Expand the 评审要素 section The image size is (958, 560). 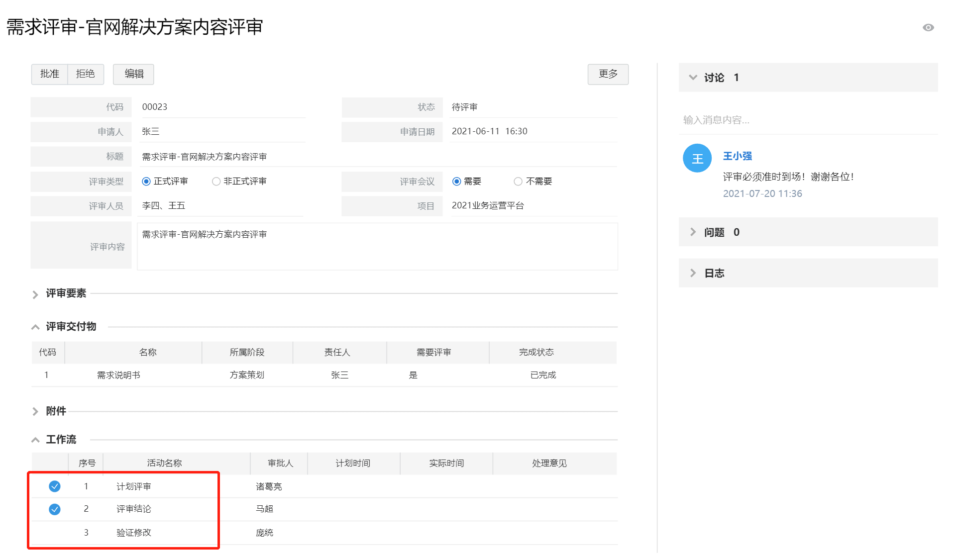click(35, 294)
